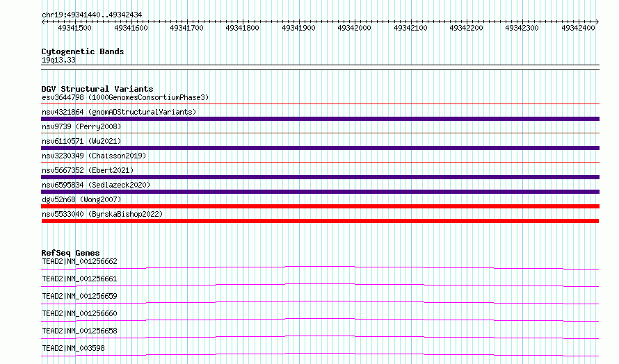
Task: Open transcript TEAD2|NM_001256662
Action: click(79, 261)
